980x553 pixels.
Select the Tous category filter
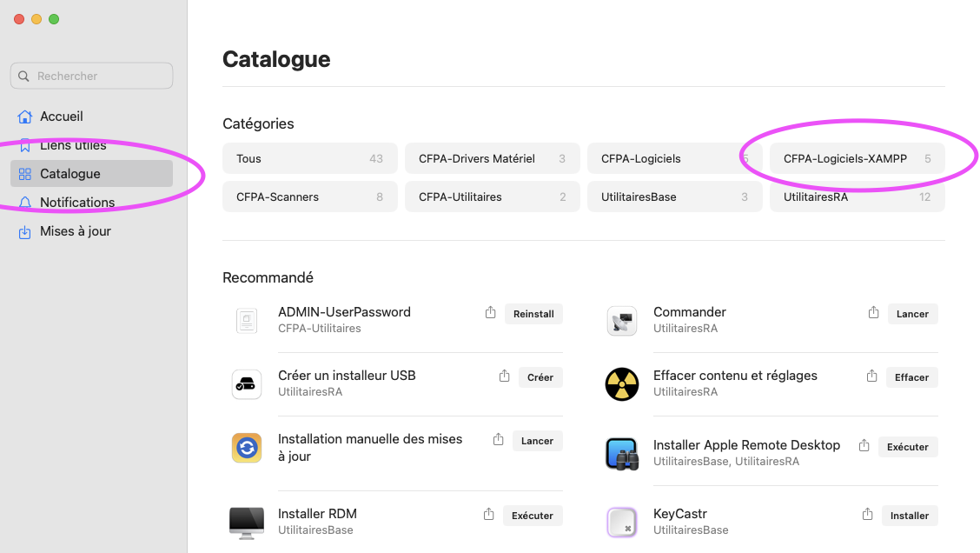pos(310,159)
